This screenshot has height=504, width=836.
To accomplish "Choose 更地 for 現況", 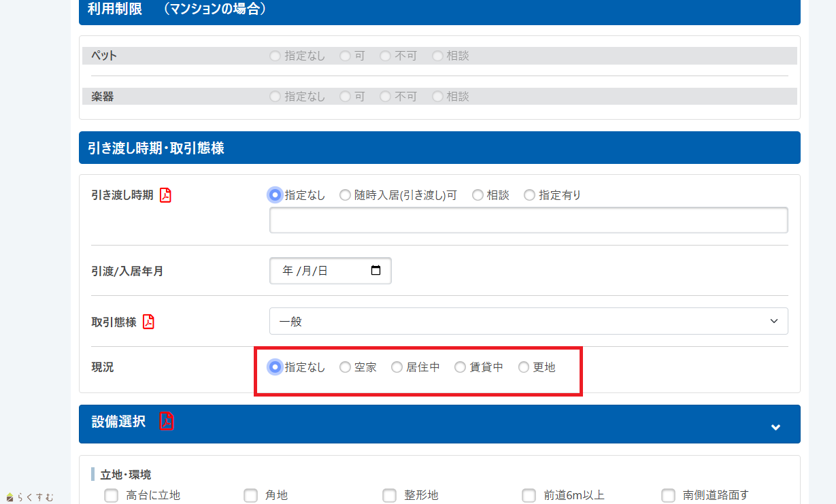I will point(524,367).
